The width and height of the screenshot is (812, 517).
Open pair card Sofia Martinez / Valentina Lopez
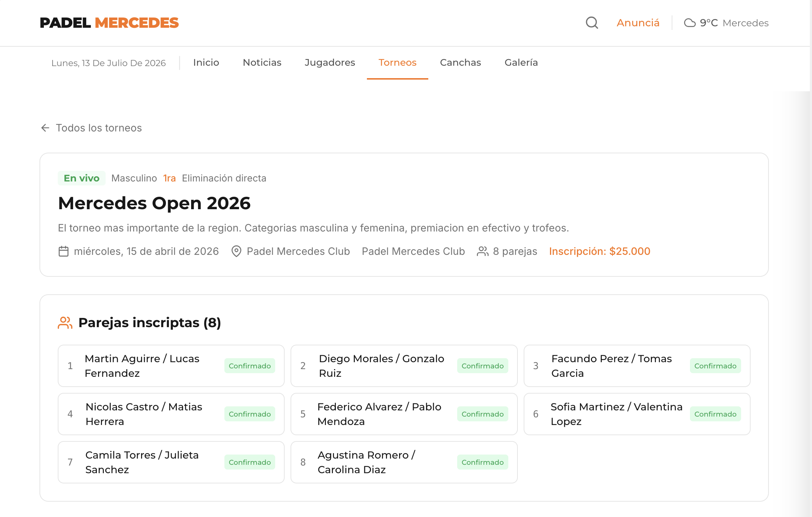(637, 414)
